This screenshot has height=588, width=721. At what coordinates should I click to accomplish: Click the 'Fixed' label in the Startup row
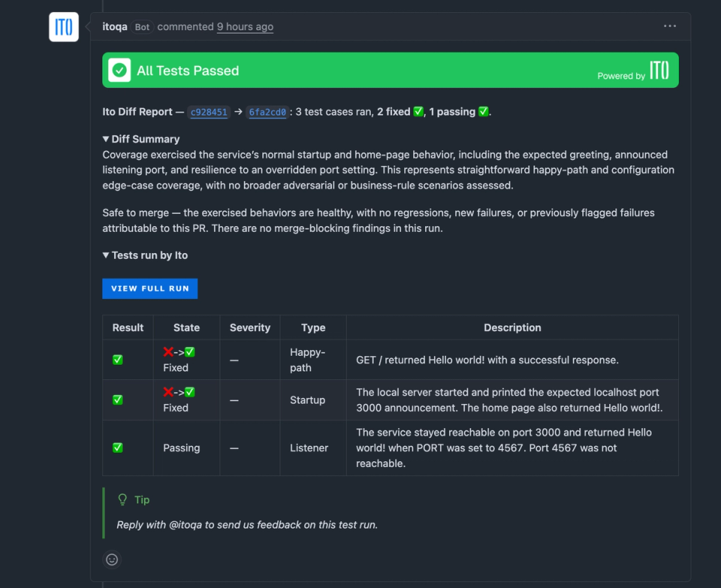176,407
